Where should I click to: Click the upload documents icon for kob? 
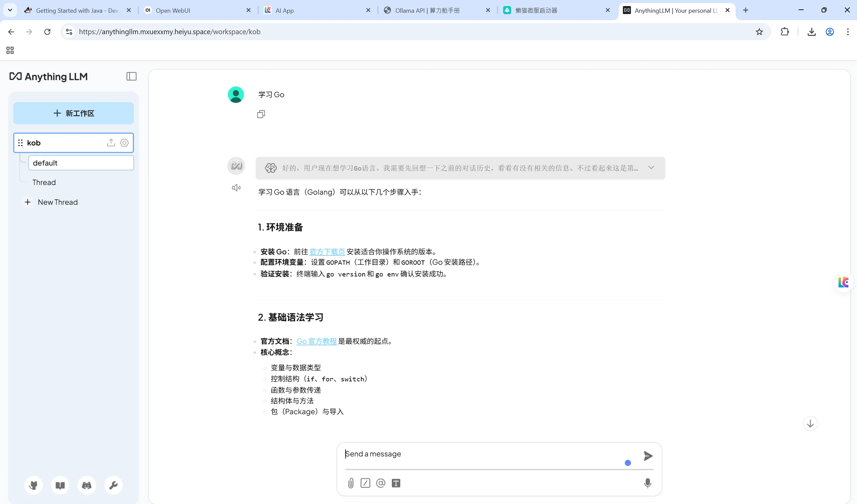click(111, 143)
